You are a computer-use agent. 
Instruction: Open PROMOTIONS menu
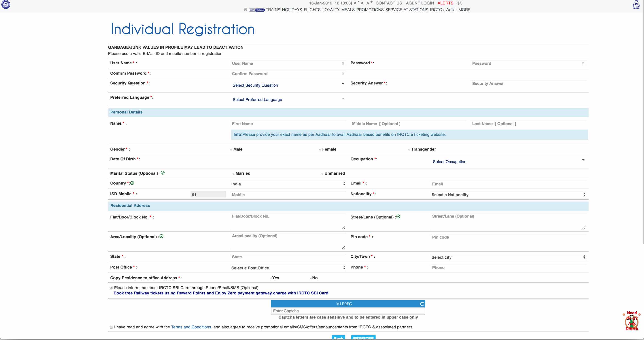[370, 10]
